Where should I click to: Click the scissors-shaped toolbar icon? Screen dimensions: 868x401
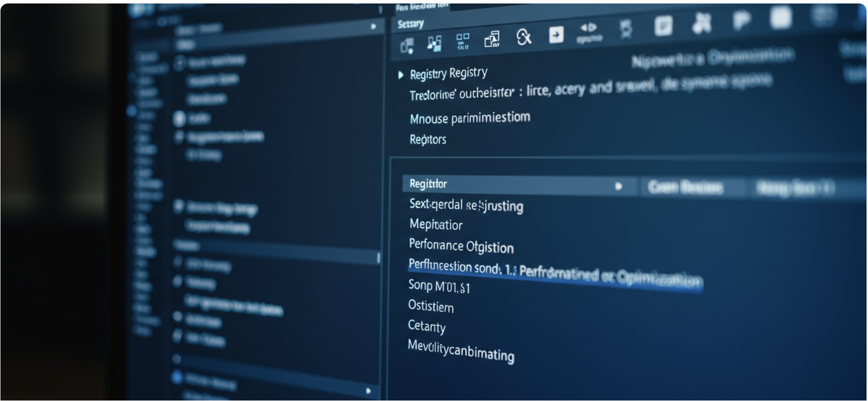tap(702, 23)
